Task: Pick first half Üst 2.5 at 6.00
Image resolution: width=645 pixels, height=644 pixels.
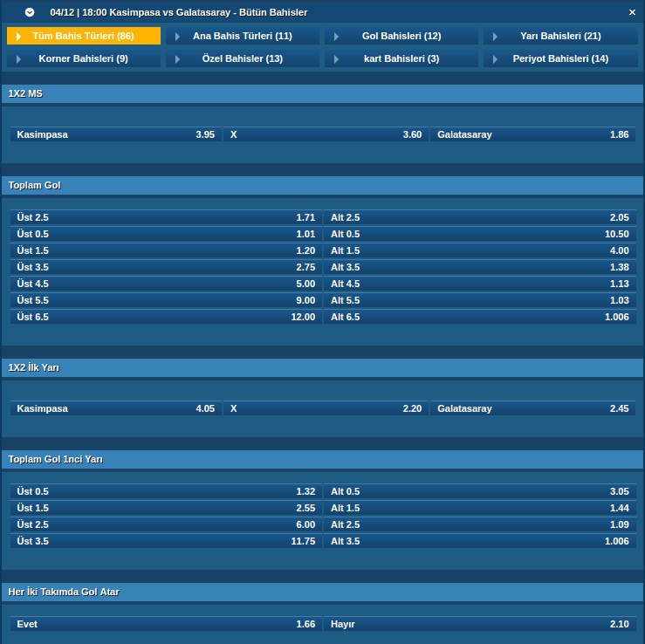Action: (x=166, y=524)
